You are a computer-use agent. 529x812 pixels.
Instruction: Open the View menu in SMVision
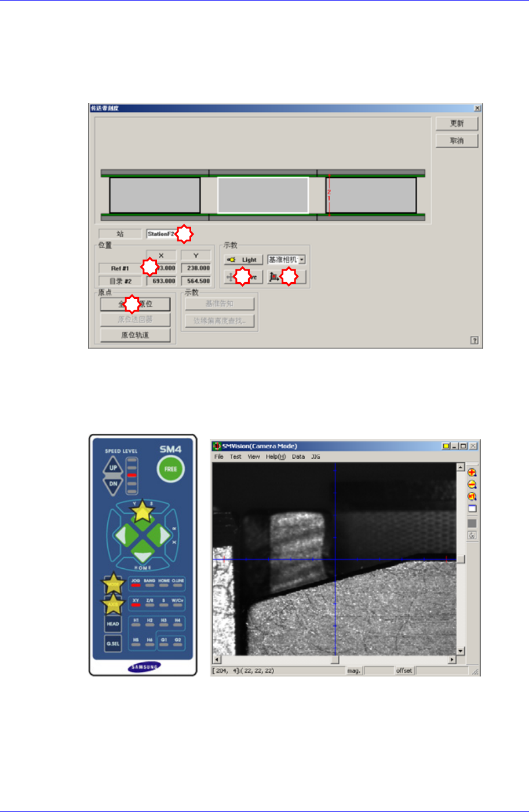click(254, 456)
